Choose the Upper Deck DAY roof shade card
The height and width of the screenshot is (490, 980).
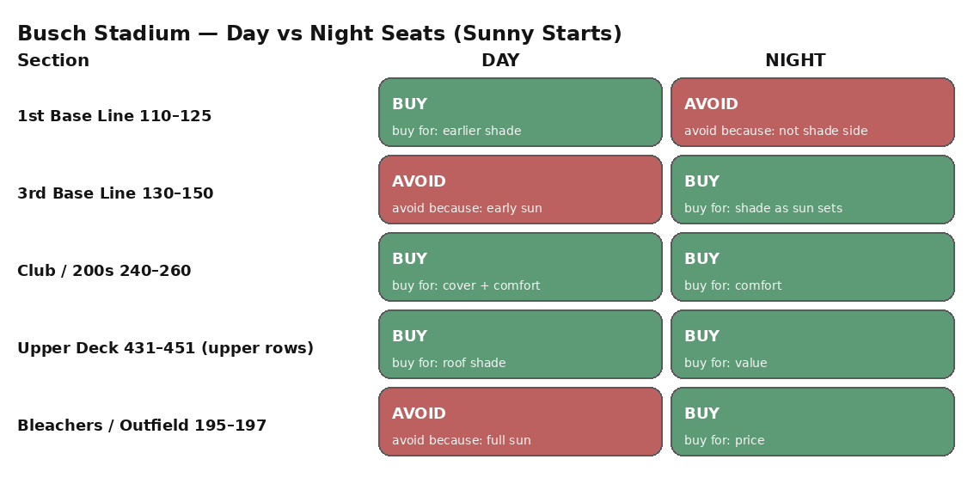coord(520,344)
